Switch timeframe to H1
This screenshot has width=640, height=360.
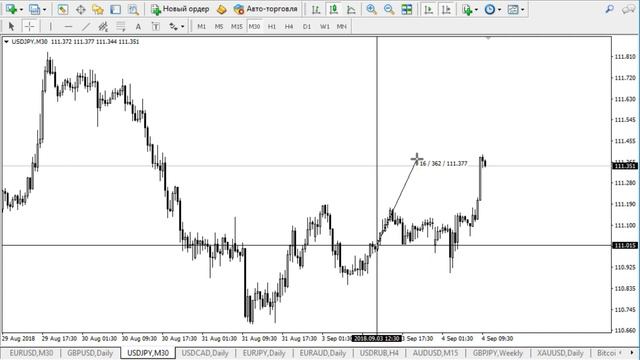[x=272, y=27]
